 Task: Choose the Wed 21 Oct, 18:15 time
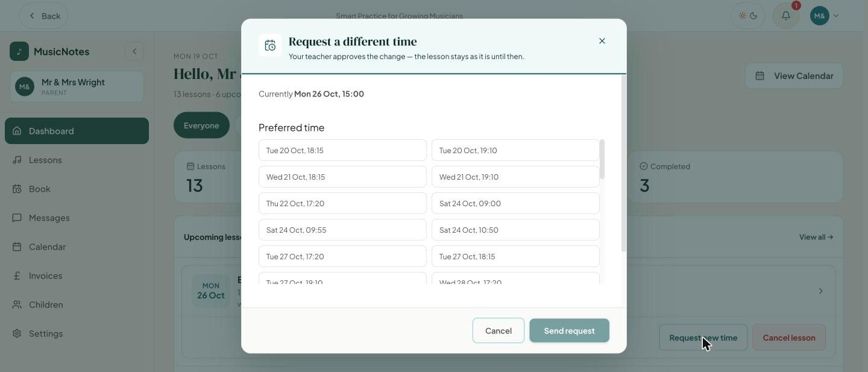tap(342, 177)
